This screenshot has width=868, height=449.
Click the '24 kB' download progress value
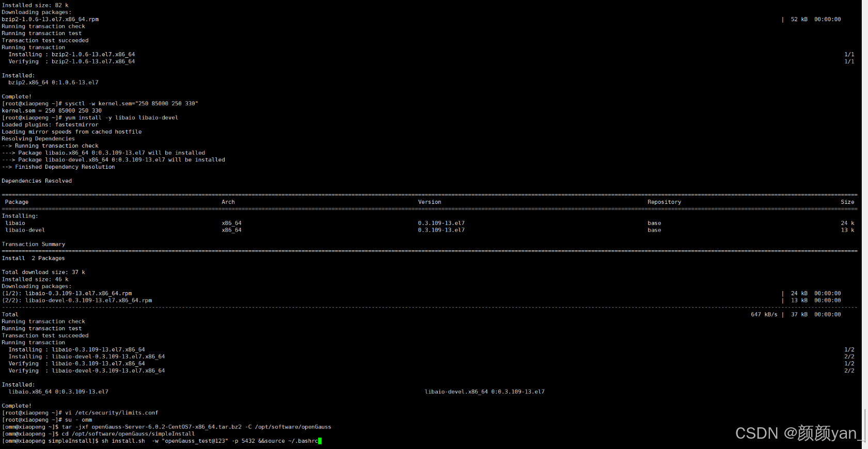point(799,294)
